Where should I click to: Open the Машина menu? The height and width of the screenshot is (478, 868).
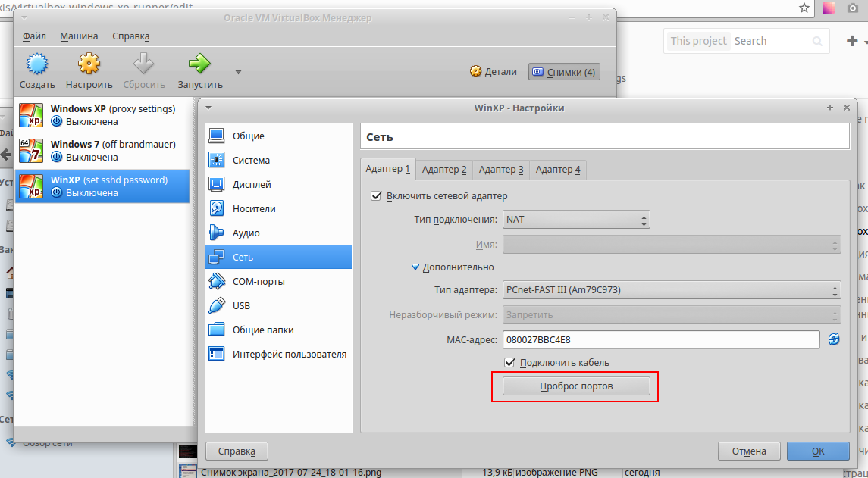[x=79, y=36]
